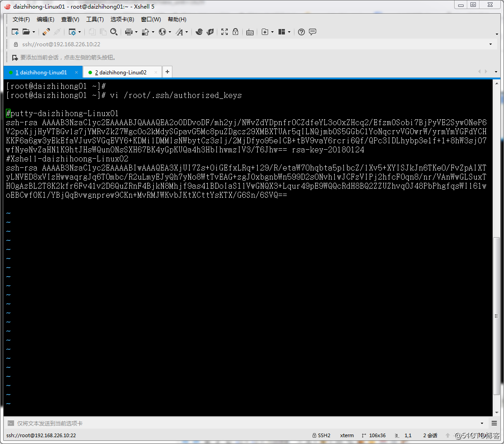Screen dimensions: 504x444
Task: Expand the font dropdown arrow
Action: click(187, 32)
